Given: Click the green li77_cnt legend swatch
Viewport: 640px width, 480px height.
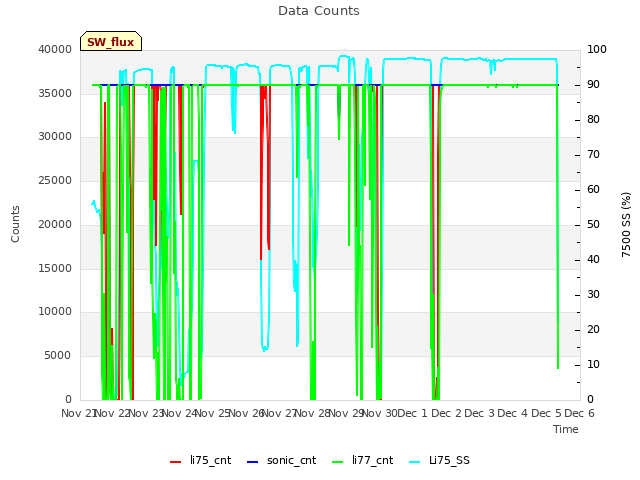Looking at the screenshot, I should (x=338, y=462).
